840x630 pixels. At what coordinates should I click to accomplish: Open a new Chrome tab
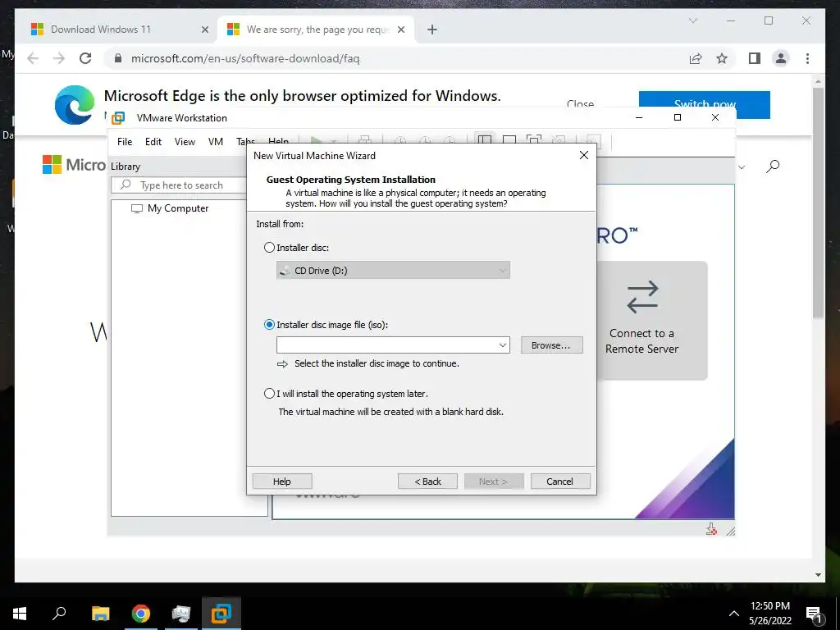432,30
